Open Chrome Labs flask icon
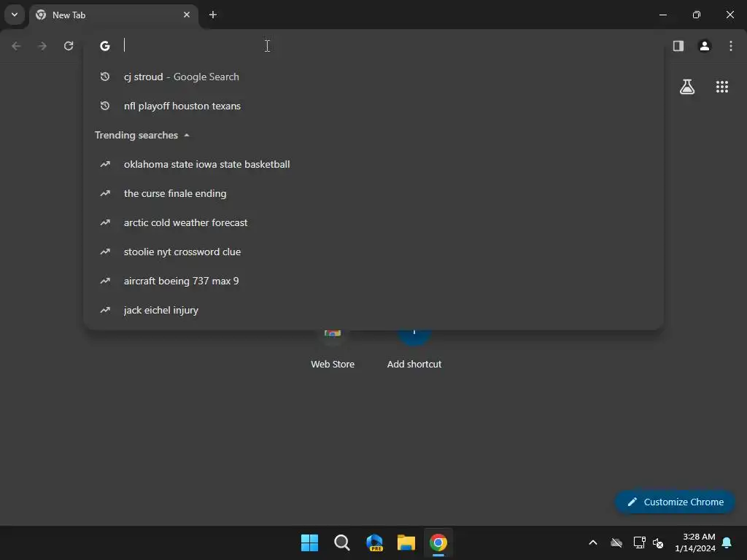This screenshot has width=747, height=560. [687, 87]
